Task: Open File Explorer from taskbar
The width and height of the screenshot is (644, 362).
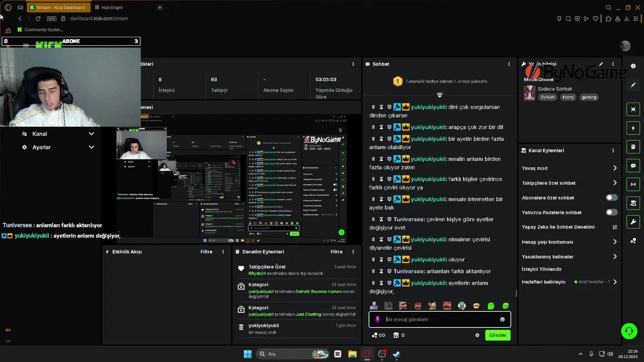Action: 352,354
